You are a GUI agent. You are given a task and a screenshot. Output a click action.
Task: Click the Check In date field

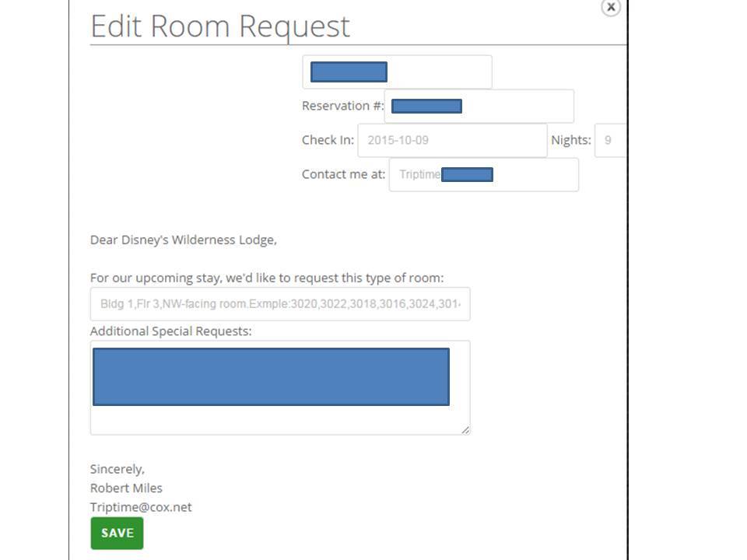(452, 141)
